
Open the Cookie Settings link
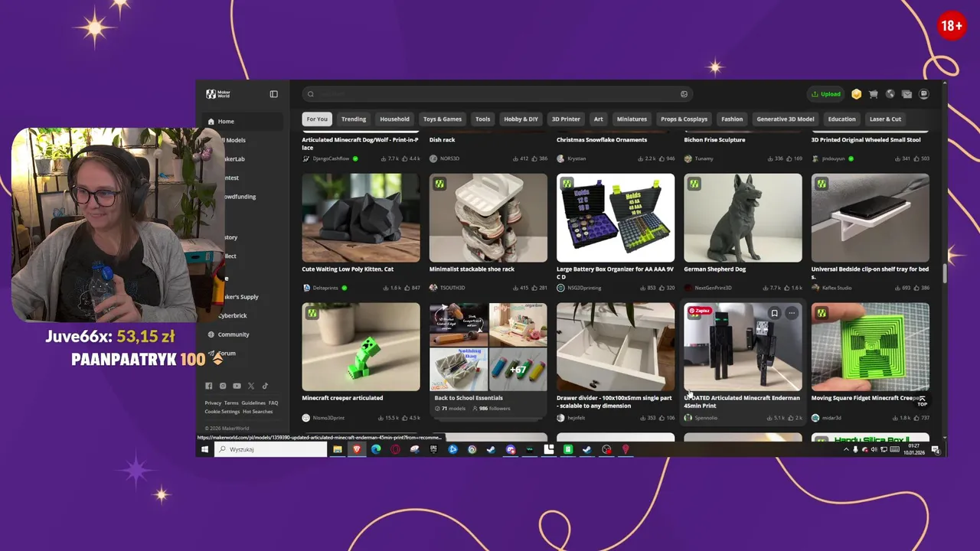pyautogui.click(x=222, y=412)
